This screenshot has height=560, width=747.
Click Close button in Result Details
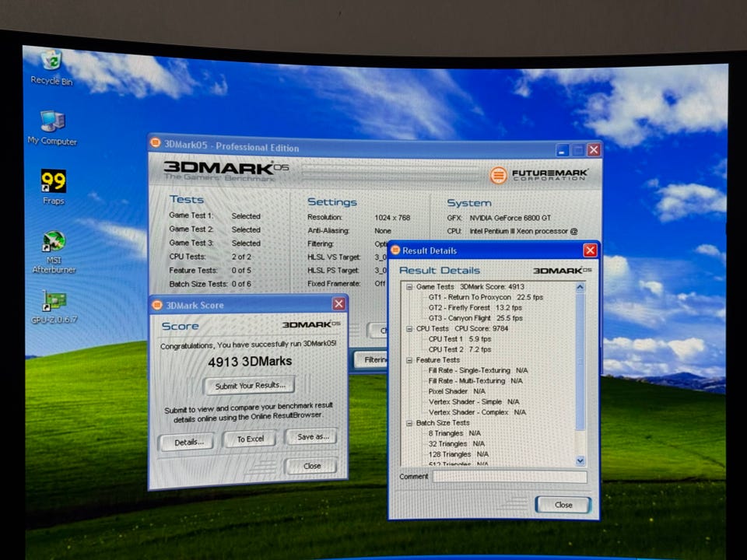coord(563,505)
